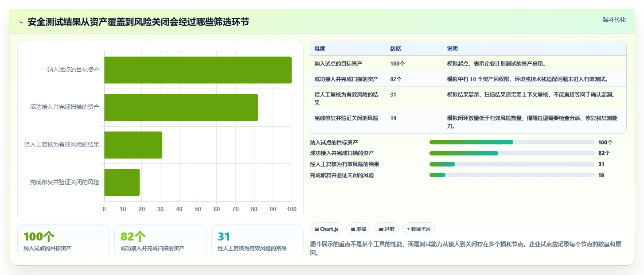This screenshot has height=275, width=644.
Task: Click progress row label 纳入试点的目标资产
Action: click(334, 142)
